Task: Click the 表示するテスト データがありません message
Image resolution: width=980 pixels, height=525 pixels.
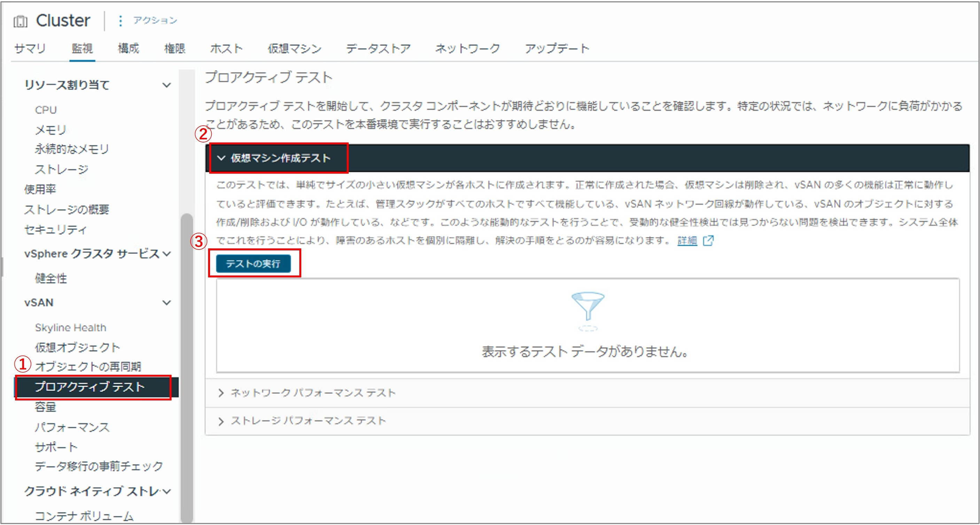Action: (x=585, y=352)
